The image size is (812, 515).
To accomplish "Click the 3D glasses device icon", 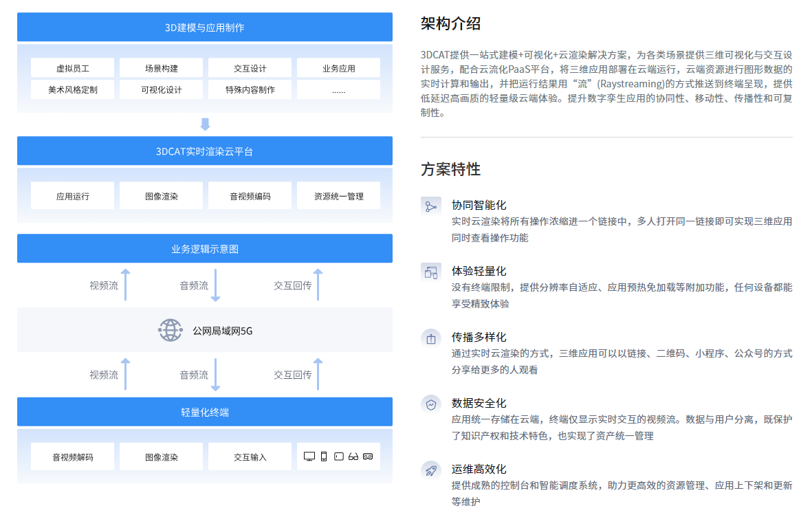I will click(353, 457).
